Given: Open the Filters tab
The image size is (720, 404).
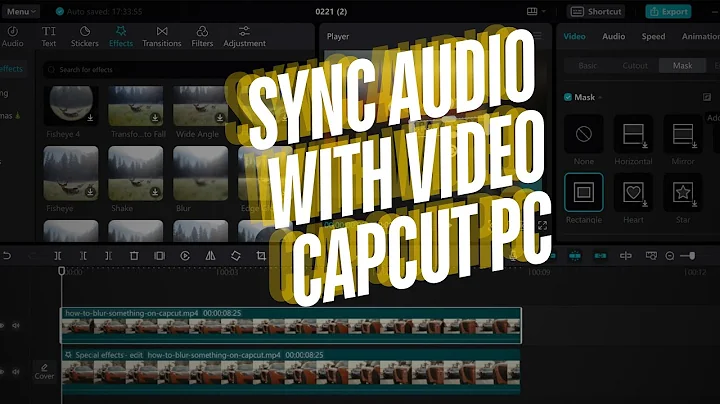Looking at the screenshot, I should tap(202, 37).
